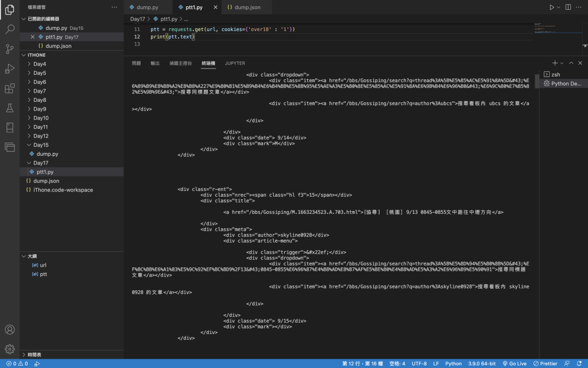Click Prettier status bar item
The width and height of the screenshot is (588, 368).
click(546, 363)
